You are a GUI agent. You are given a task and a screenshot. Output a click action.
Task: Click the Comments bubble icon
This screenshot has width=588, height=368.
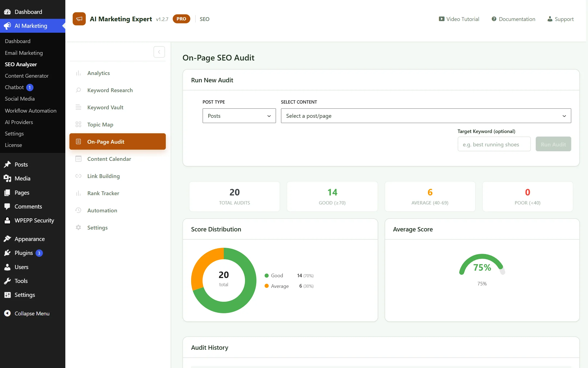tap(7, 206)
